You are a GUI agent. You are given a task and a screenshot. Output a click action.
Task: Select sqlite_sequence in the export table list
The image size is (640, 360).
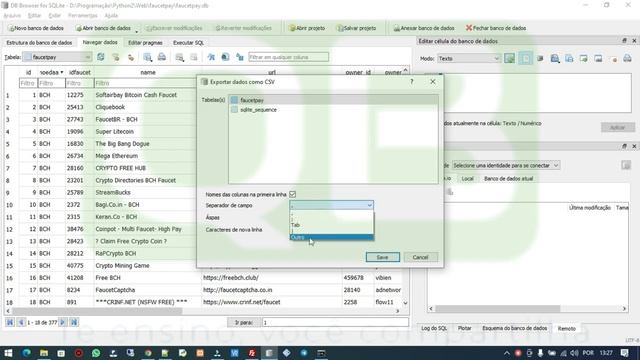[x=333, y=110]
